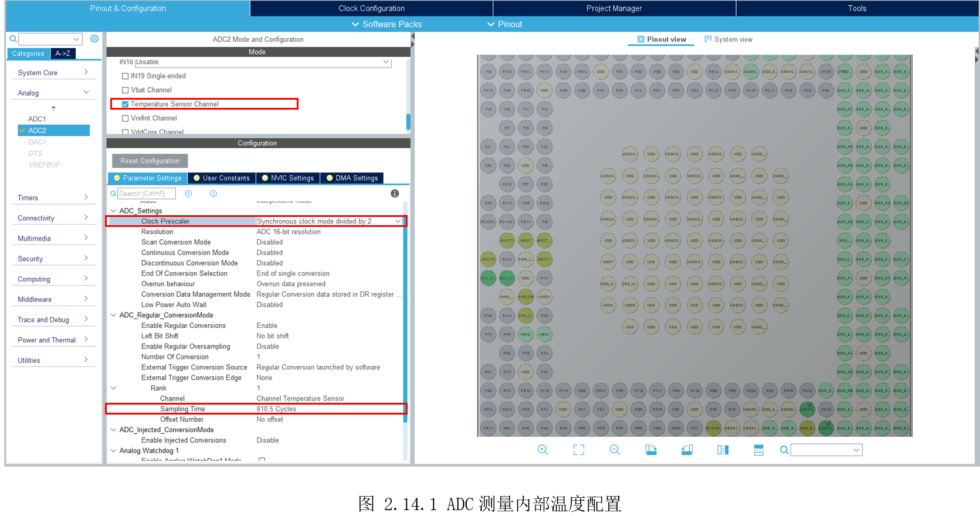Click the parameter info icon
Screen dimensions: 980x516
click(x=395, y=193)
